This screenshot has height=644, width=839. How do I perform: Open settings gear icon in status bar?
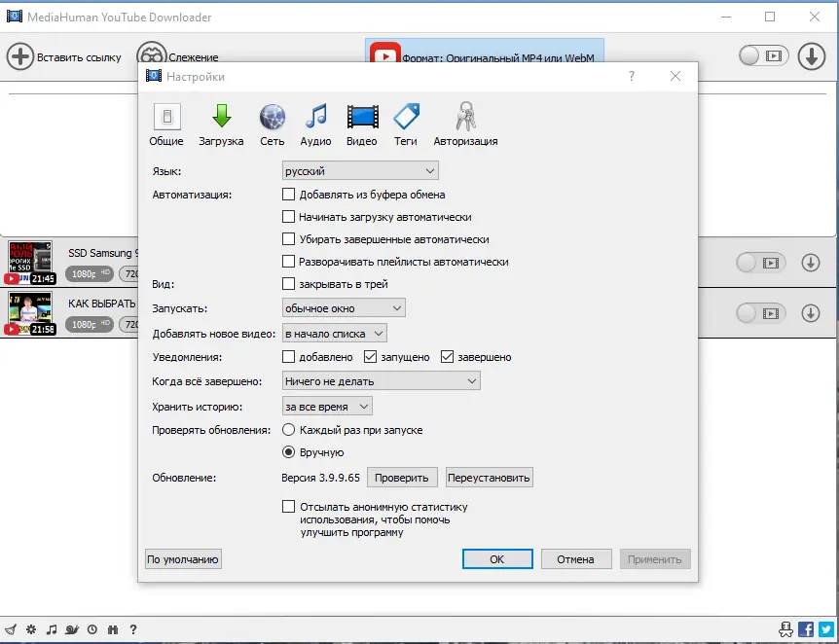31,629
